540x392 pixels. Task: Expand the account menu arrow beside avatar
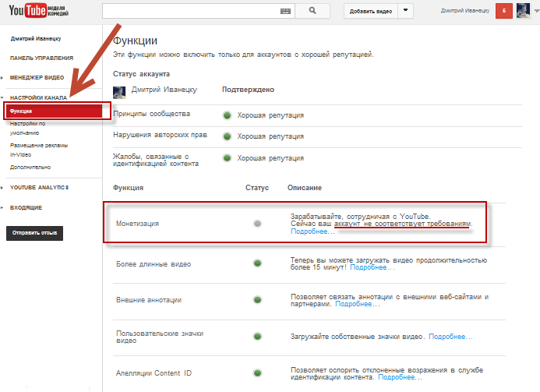(x=537, y=11)
